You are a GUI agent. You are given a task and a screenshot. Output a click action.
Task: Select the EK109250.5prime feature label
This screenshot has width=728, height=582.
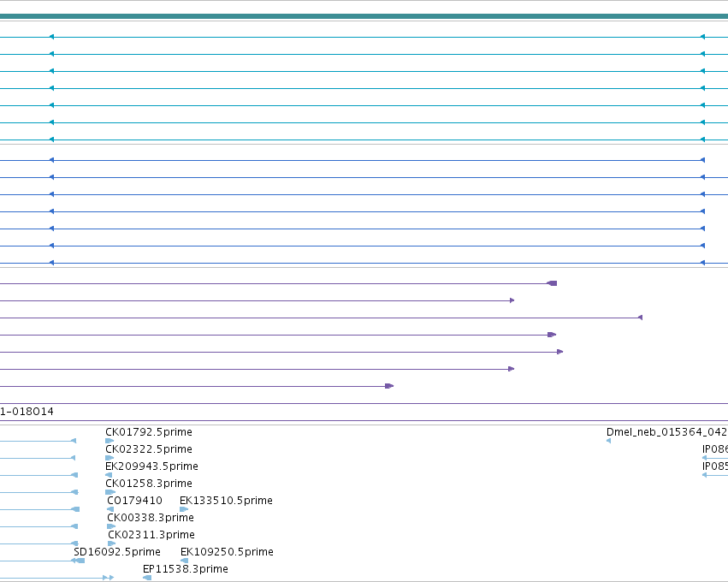(x=227, y=552)
